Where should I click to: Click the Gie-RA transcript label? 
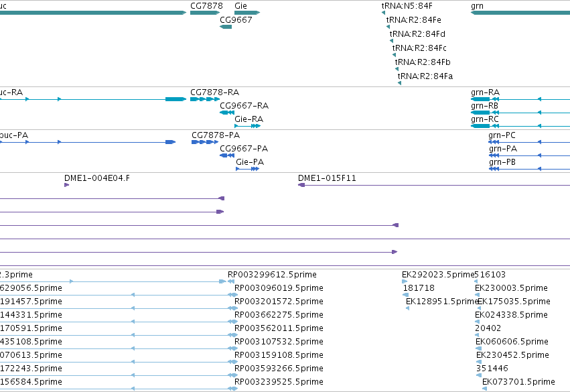click(248, 119)
